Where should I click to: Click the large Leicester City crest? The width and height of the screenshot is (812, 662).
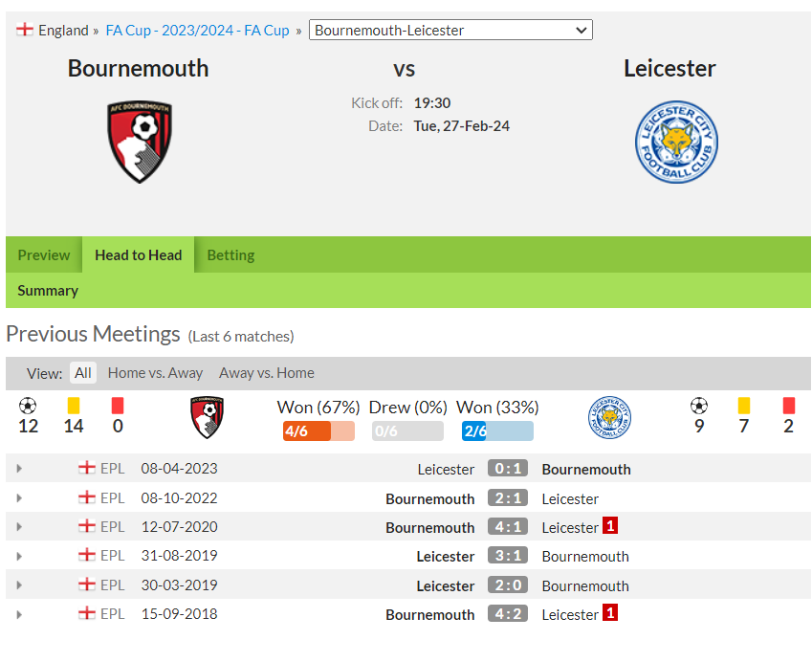(676, 142)
